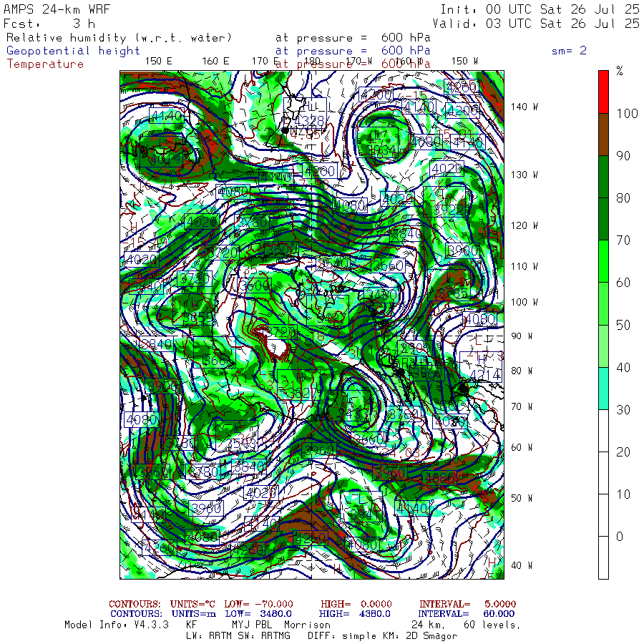The height and width of the screenshot is (644, 644).
Task: Click the 'sm= 2' smoothing text
Action: point(570,51)
